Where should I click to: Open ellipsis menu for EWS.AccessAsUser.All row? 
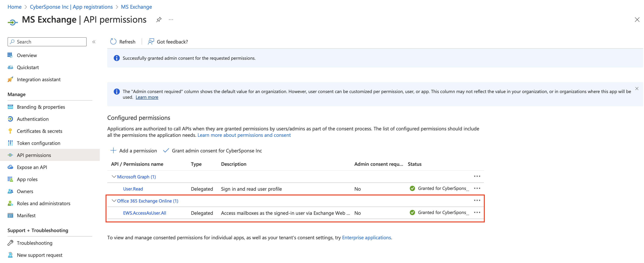[477, 212]
